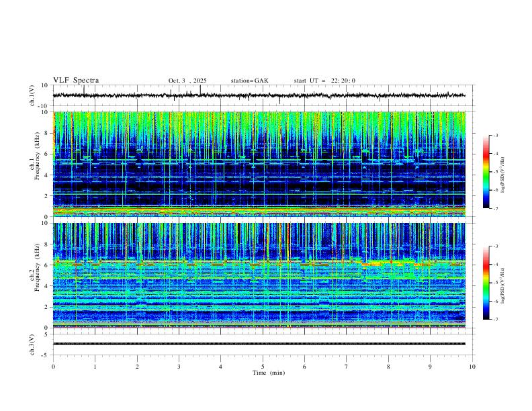Click the "2" tick on Time axis
Screen dimensions: 532x411
click(137, 367)
